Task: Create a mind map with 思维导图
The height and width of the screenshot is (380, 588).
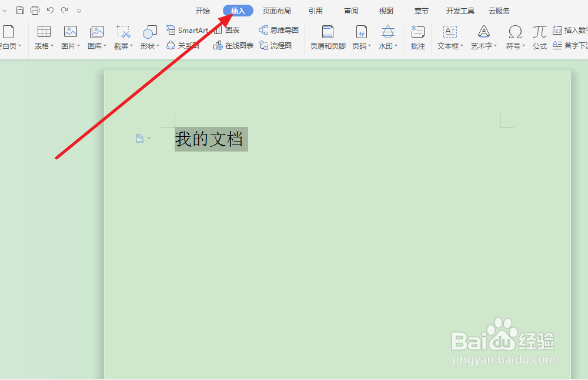Action: pyautogui.click(x=278, y=29)
